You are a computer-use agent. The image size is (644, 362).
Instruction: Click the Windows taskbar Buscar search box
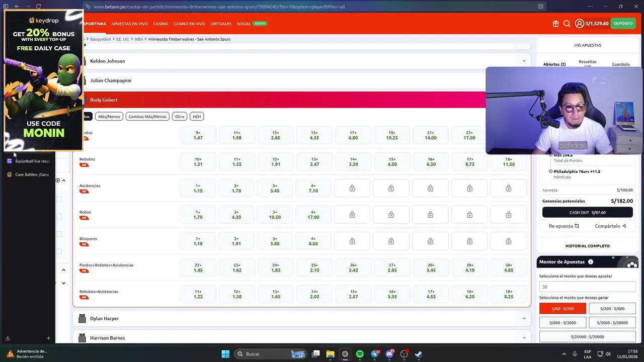click(x=271, y=354)
